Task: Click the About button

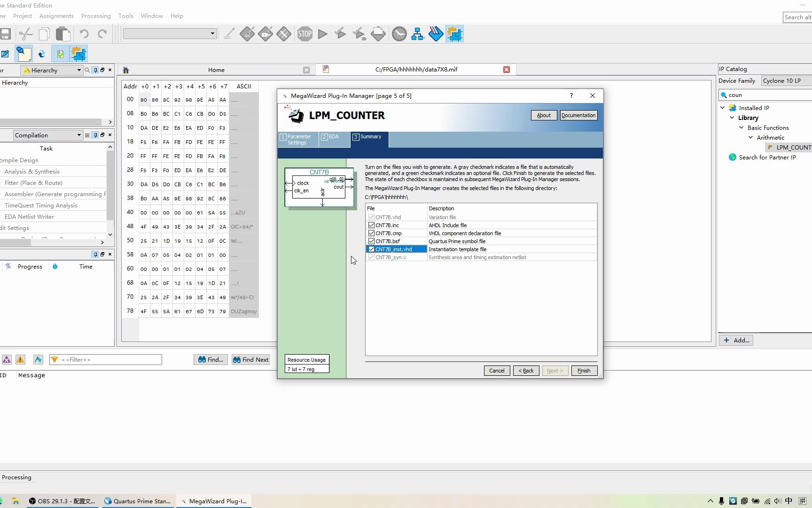Action: coord(544,115)
